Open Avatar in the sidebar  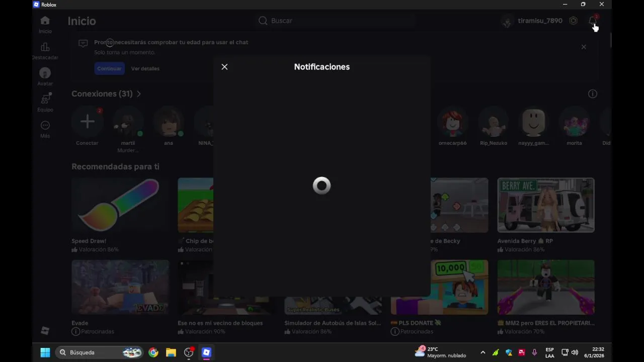(x=45, y=76)
